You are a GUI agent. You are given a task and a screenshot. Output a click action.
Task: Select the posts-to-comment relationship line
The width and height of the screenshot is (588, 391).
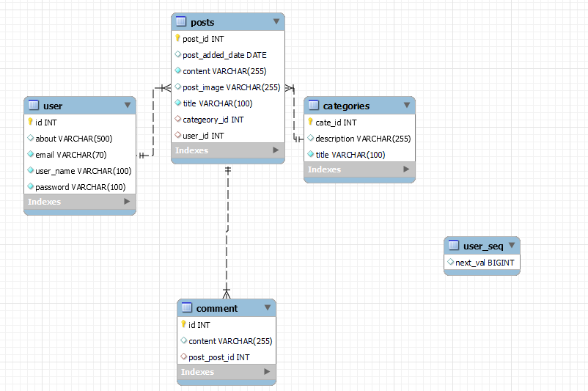pos(227,233)
